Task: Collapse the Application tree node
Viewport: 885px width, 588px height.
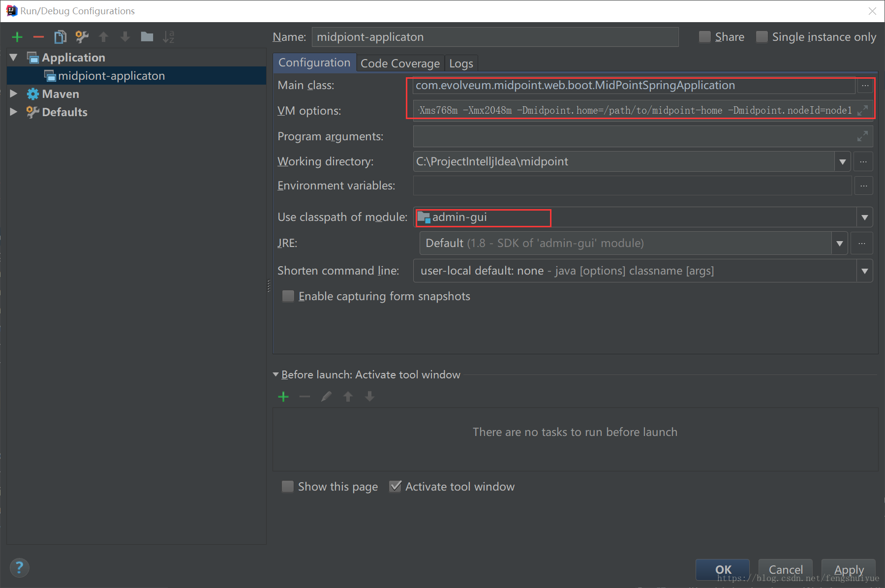Action: (14, 58)
